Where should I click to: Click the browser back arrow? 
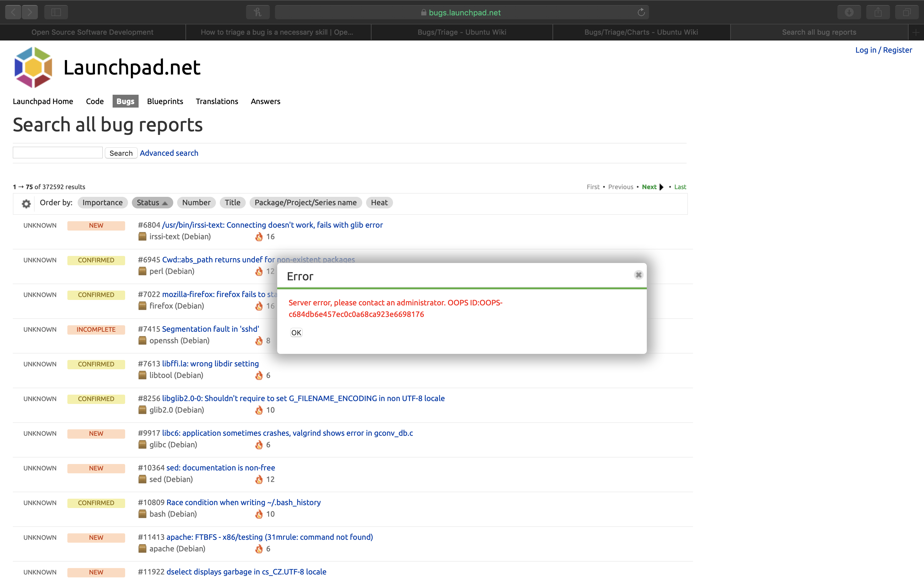[13, 12]
